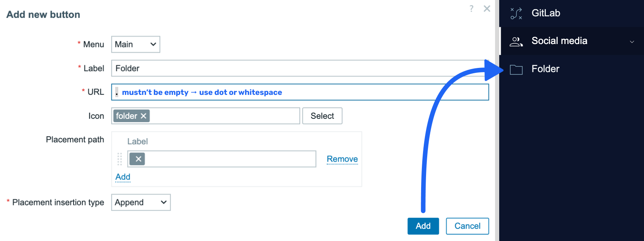Click the help question mark icon
Image resolution: width=644 pixels, height=241 pixels.
coord(471,9)
